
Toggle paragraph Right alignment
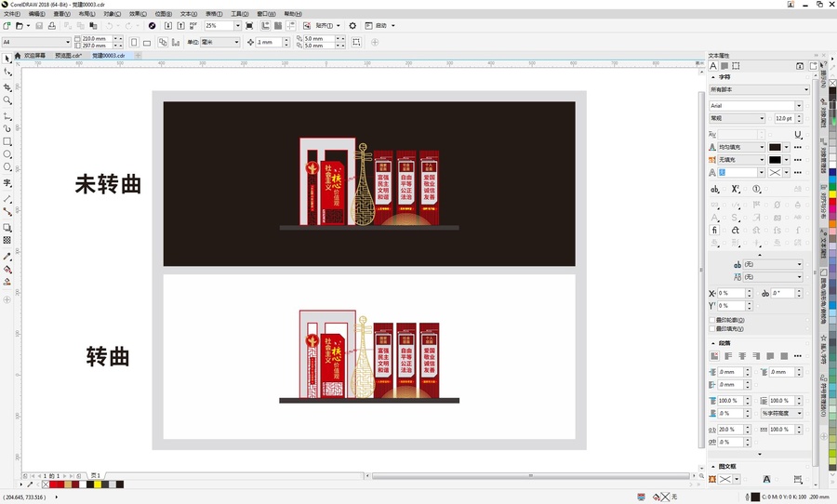pyautogui.click(x=756, y=356)
